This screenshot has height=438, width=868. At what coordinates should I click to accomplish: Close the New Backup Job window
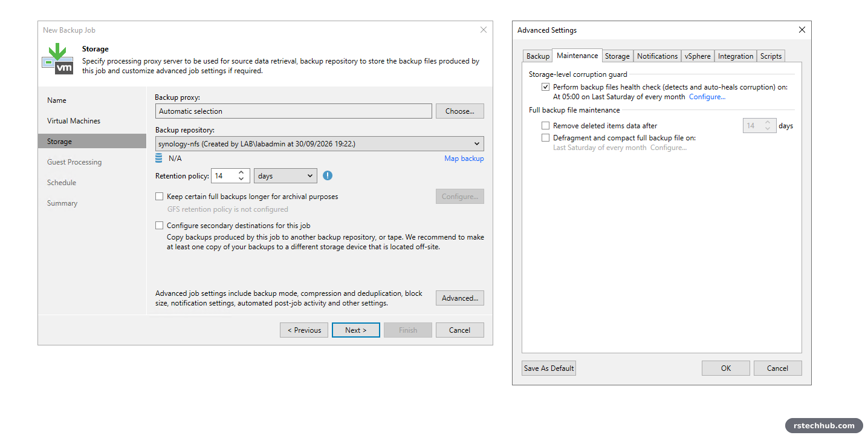point(483,30)
